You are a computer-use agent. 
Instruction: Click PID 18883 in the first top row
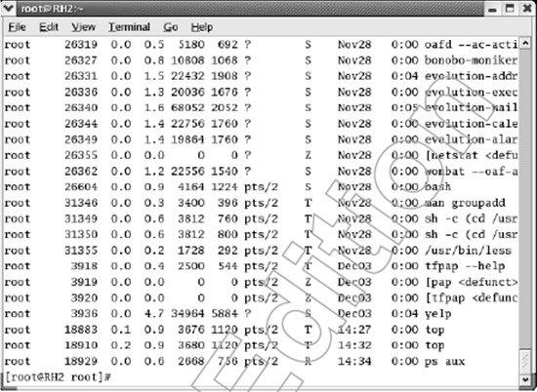click(81, 330)
